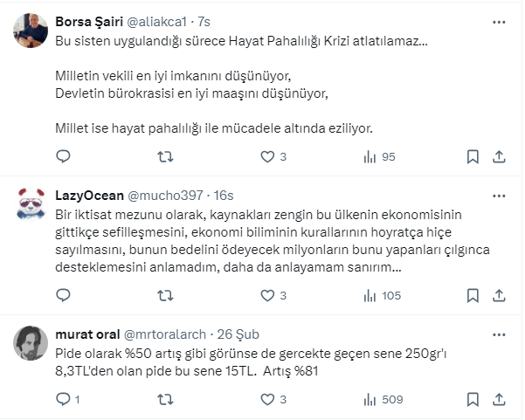Reply to murat oral's tweet
525x420 pixels.
[63, 400]
